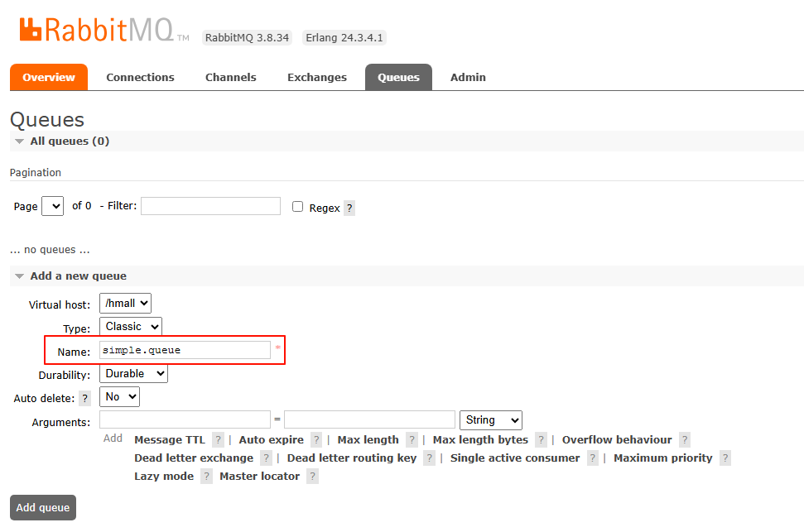Enable the Regex filter checkbox
Image resolution: width=804 pixels, height=532 pixels.
click(x=297, y=207)
